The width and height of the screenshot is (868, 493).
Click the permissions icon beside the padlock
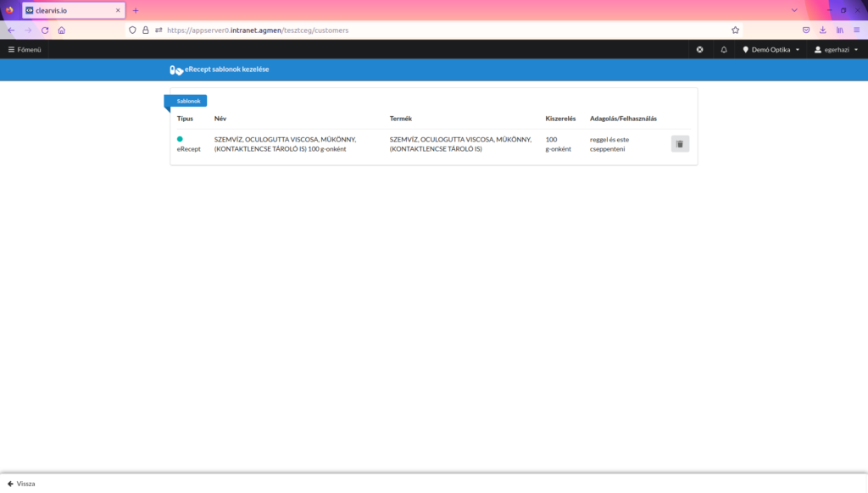[x=159, y=30]
